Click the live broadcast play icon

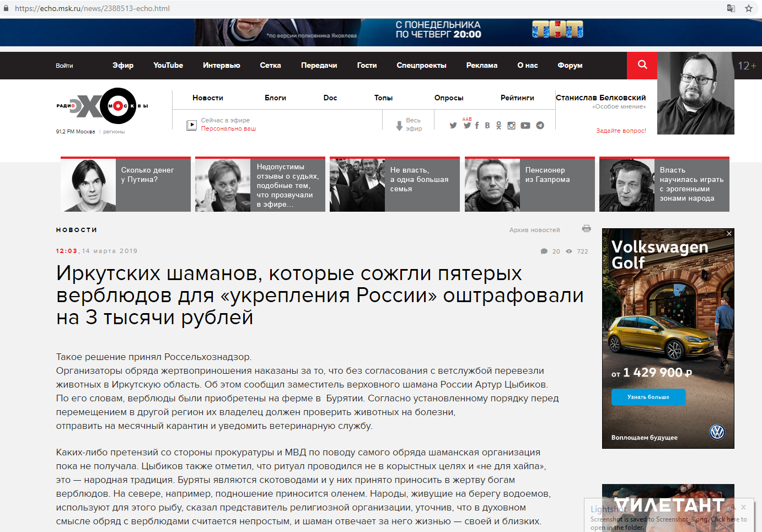pos(191,125)
